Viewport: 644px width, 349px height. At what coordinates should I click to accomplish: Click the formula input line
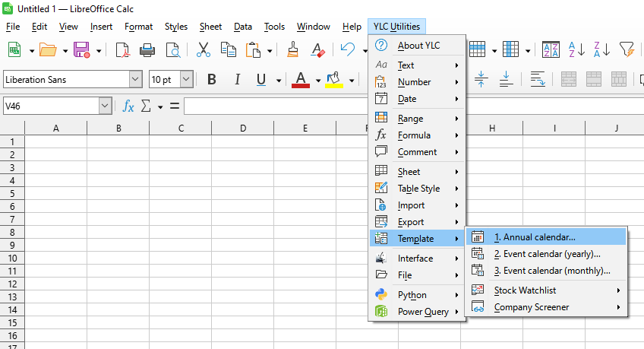276,106
